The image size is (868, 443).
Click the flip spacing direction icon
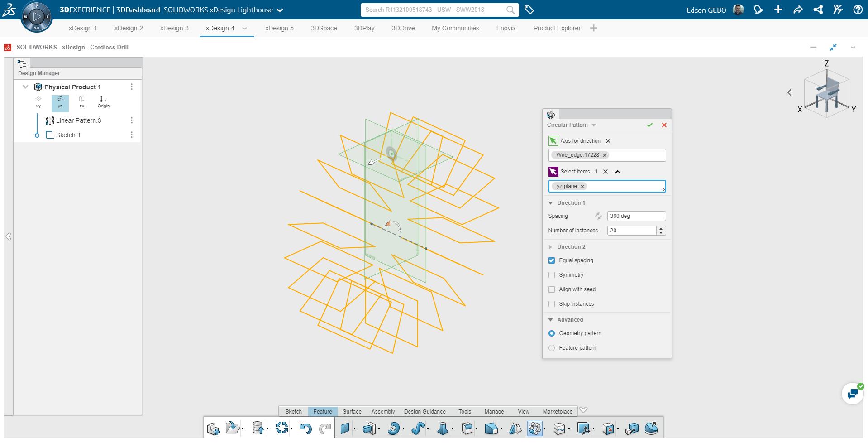point(598,216)
